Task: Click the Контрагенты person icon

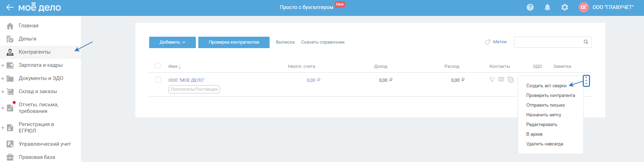Action: (x=10, y=52)
